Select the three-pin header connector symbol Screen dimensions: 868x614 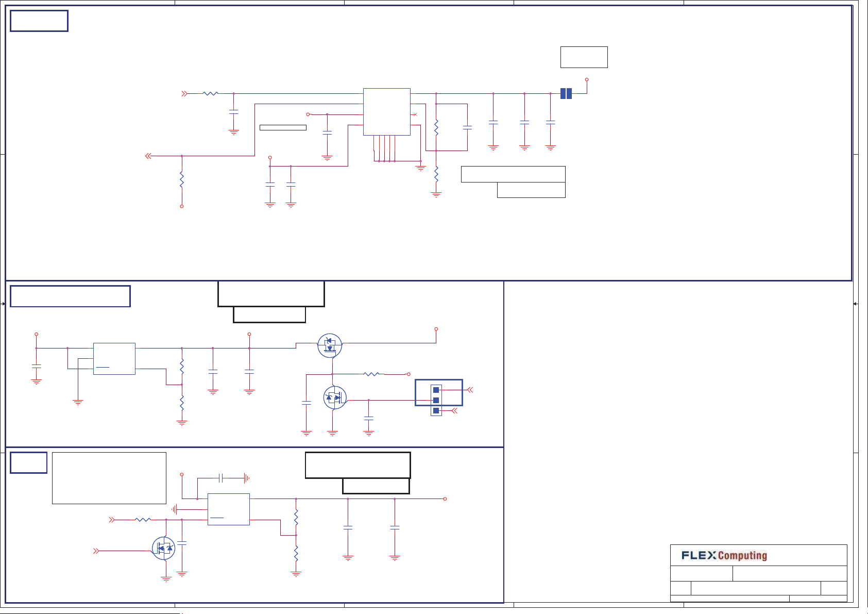pyautogui.click(x=436, y=400)
